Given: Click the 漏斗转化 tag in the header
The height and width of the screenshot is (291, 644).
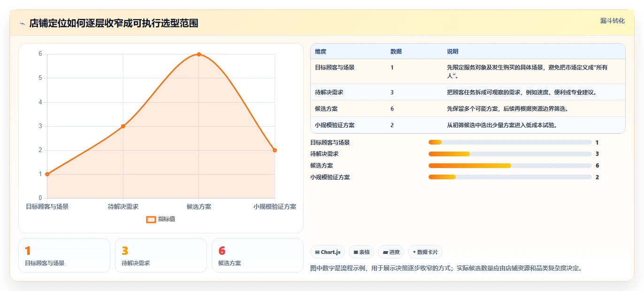Looking at the screenshot, I should click(613, 21).
